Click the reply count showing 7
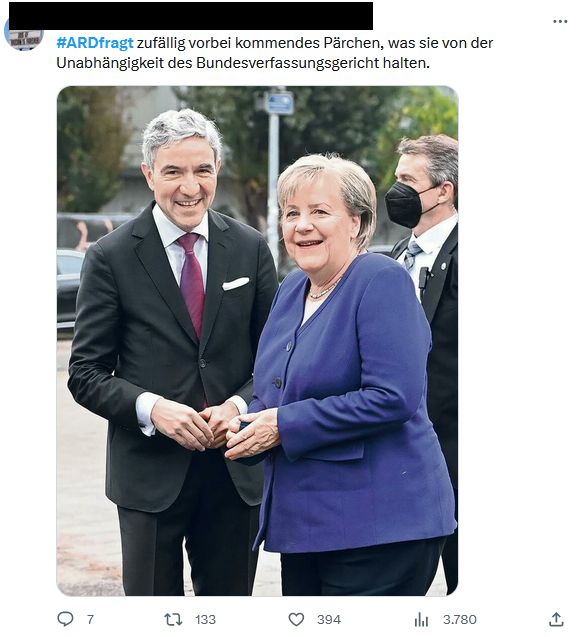This screenshot has height=637, width=578. (x=90, y=620)
